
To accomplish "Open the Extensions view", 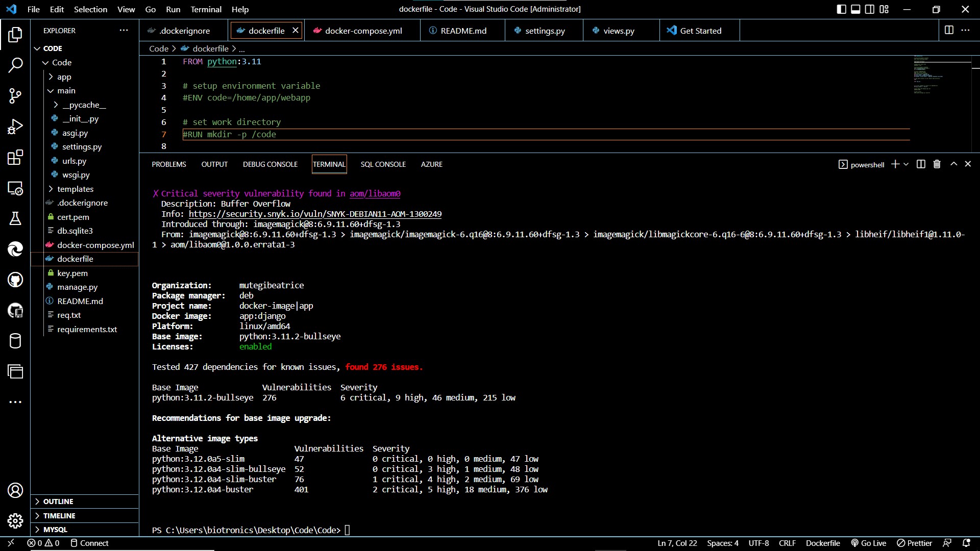I will click(x=15, y=157).
